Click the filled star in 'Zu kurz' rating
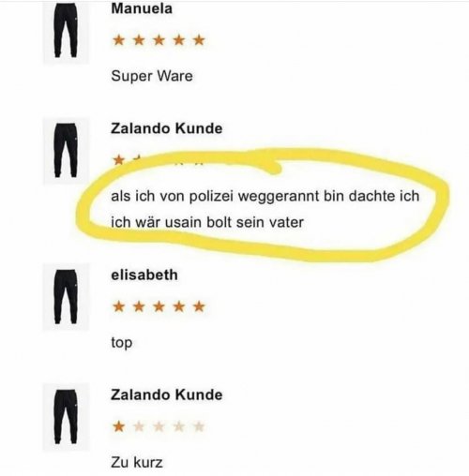Screen dimensions: 469x476 (x=119, y=426)
